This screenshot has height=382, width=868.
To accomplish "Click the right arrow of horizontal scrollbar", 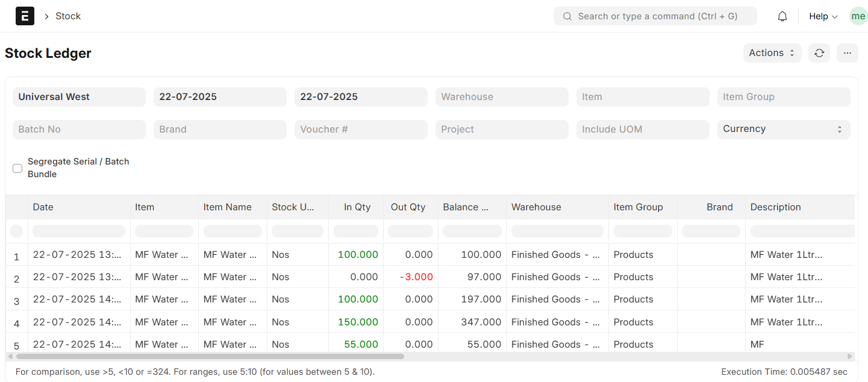I will 850,357.
